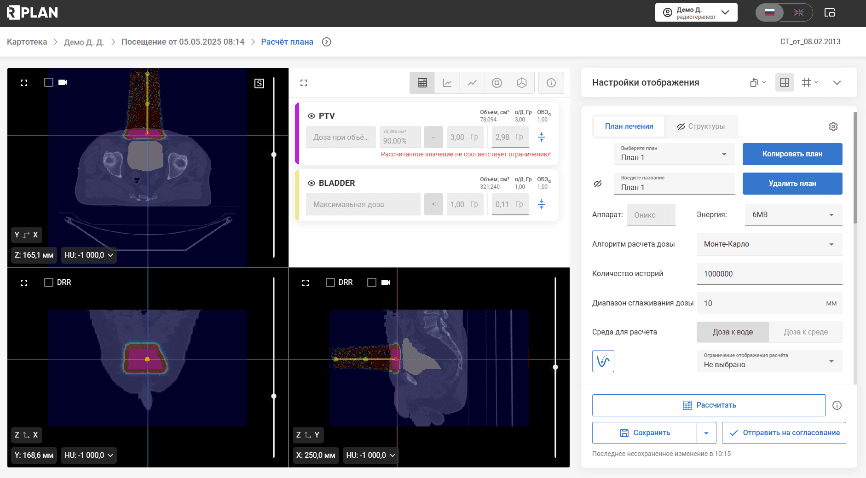Select Доза к среде option
This screenshot has height=478, width=866.
point(806,332)
